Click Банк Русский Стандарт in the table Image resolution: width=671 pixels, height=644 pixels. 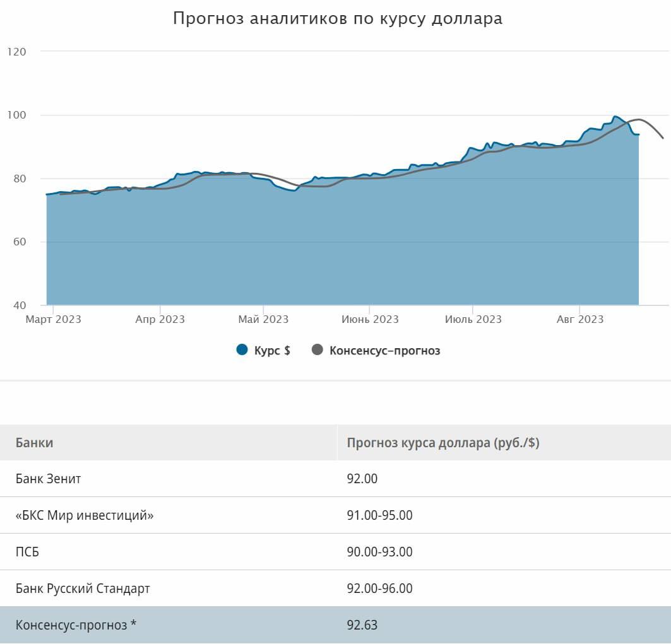[83, 588]
